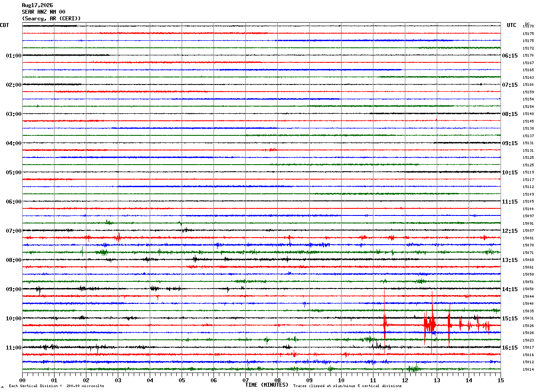536x392 pixels.
Task: Click the 15:15 UTC time label
Action: 510,319
